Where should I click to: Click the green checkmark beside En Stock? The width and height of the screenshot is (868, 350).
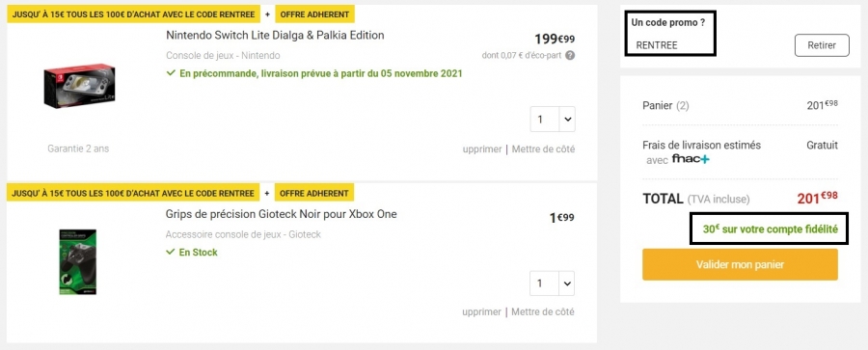pyautogui.click(x=171, y=252)
